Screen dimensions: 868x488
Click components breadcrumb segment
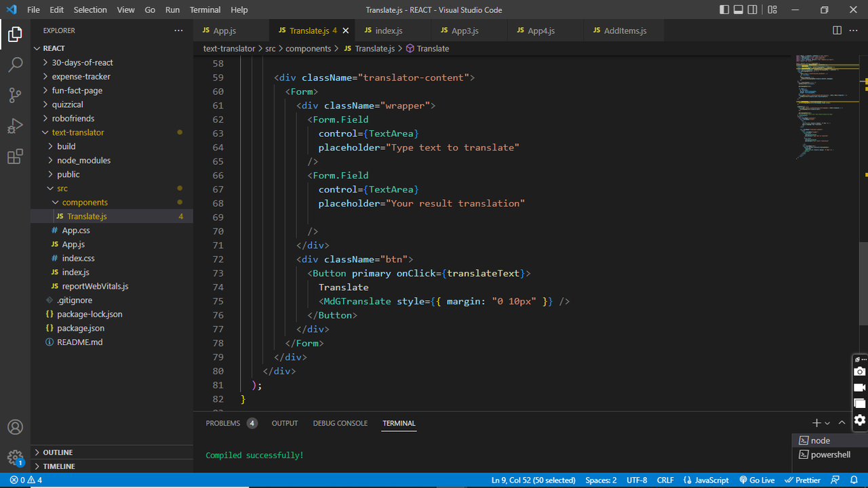(308, 49)
